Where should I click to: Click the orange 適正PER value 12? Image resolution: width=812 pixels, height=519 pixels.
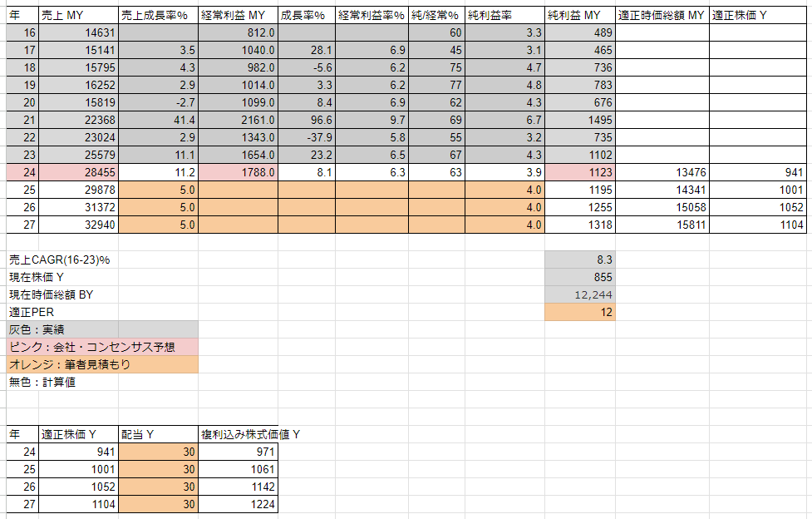point(580,312)
